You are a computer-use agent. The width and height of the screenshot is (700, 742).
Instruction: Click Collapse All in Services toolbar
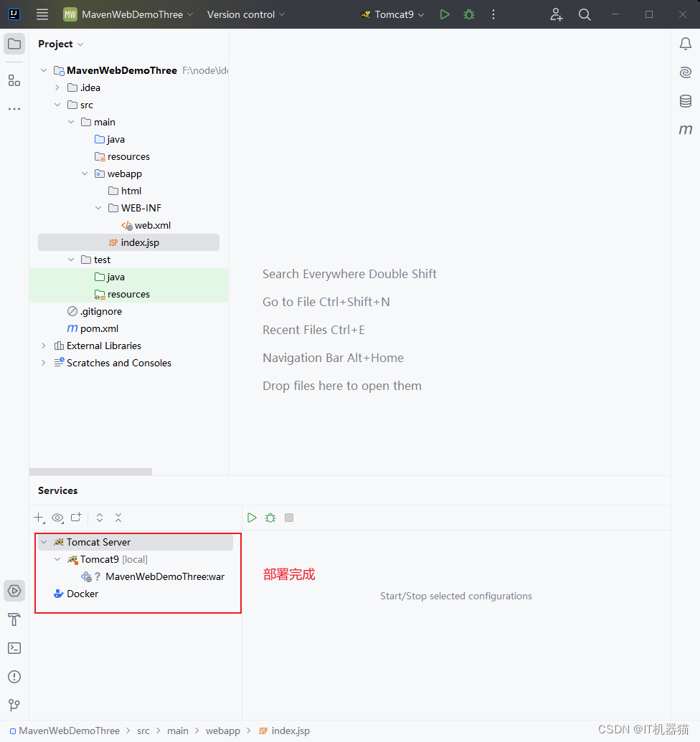tap(118, 518)
